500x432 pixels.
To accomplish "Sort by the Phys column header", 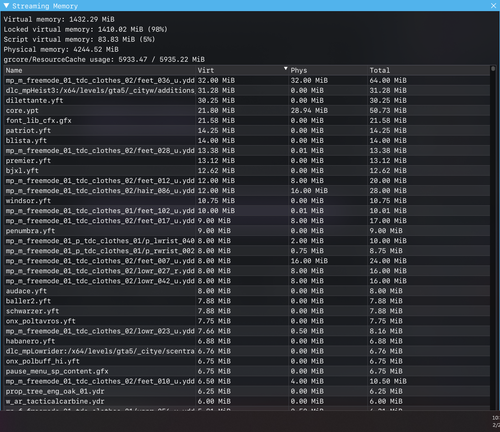I will coord(328,70).
